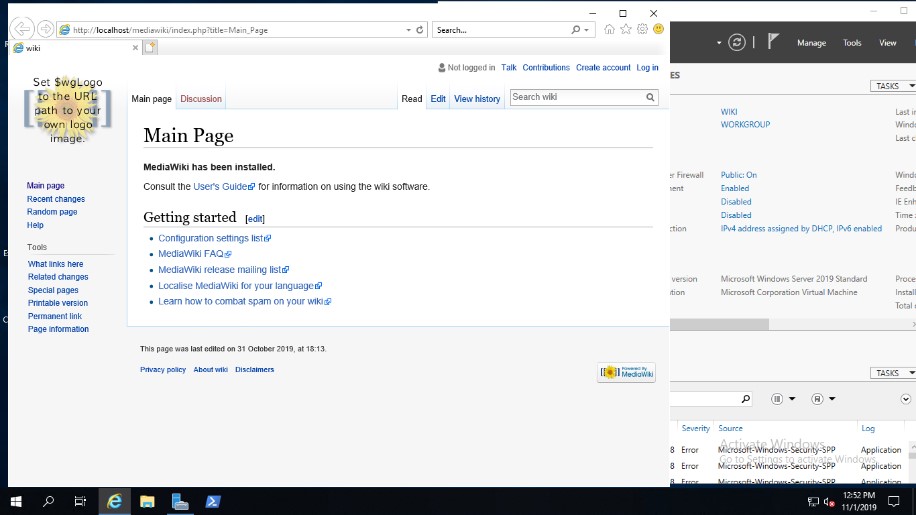Click the browser Forward arrow button
This screenshot has width=916, height=515.
[45, 29]
